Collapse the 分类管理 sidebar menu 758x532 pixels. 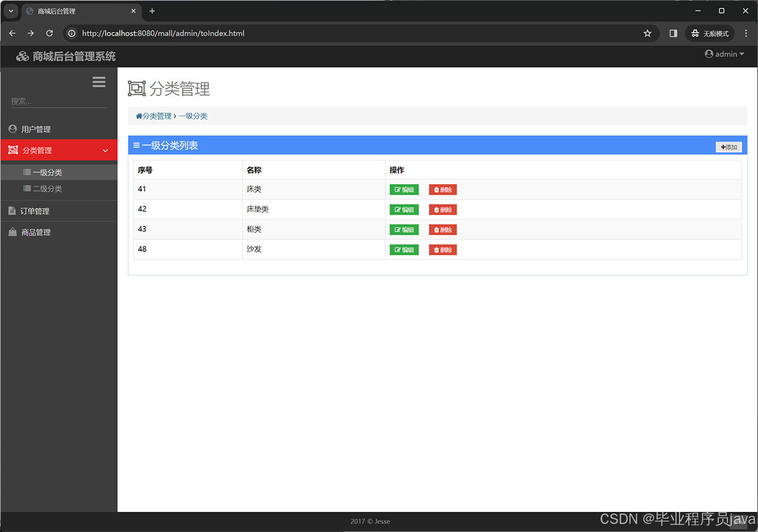tap(59, 150)
